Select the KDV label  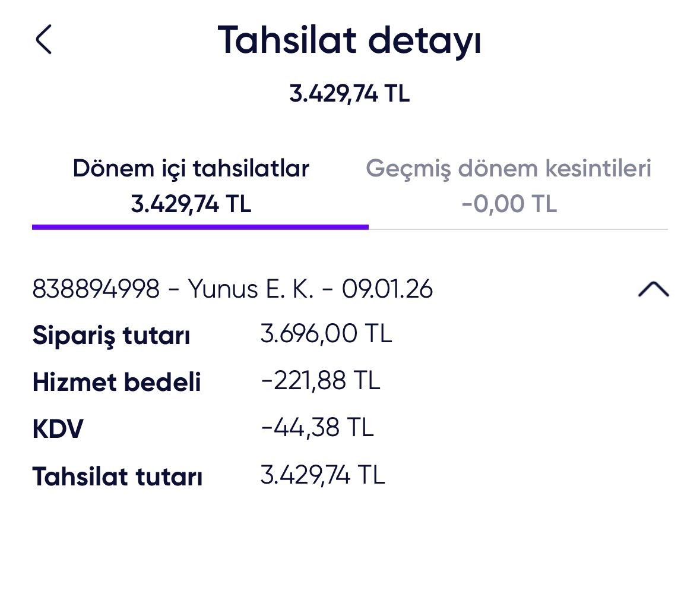pyautogui.click(x=58, y=428)
